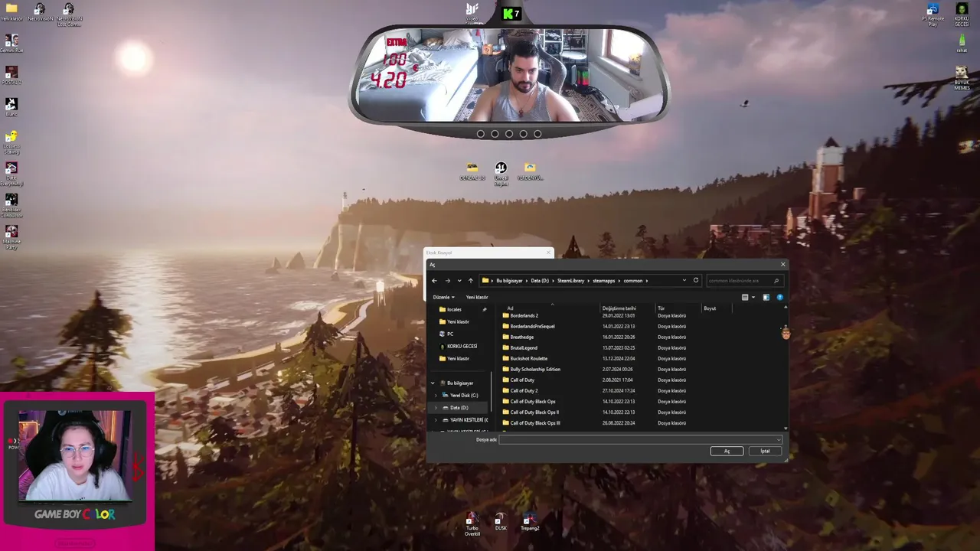Select Bu bilgisayar in address breadcrumb
The image size is (980, 551).
point(509,281)
